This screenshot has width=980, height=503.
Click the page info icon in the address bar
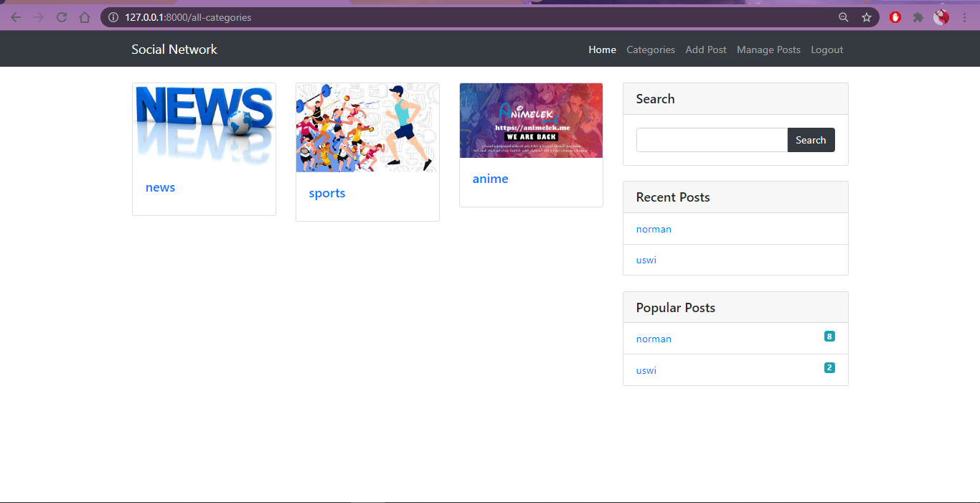(113, 17)
